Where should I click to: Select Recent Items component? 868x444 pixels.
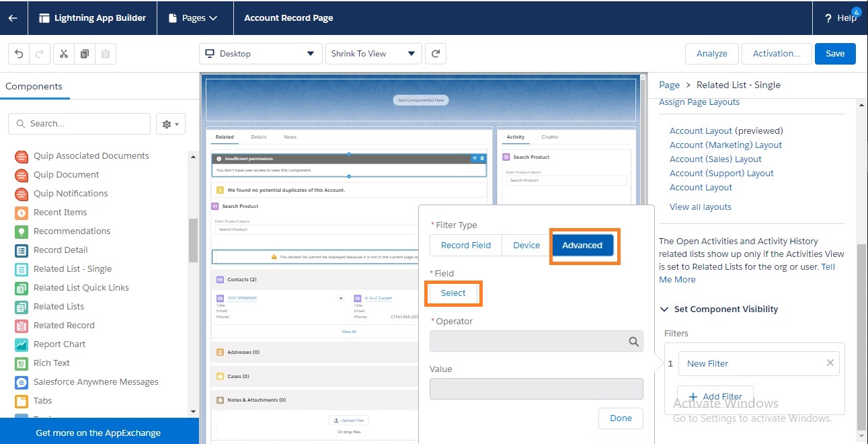pos(60,212)
